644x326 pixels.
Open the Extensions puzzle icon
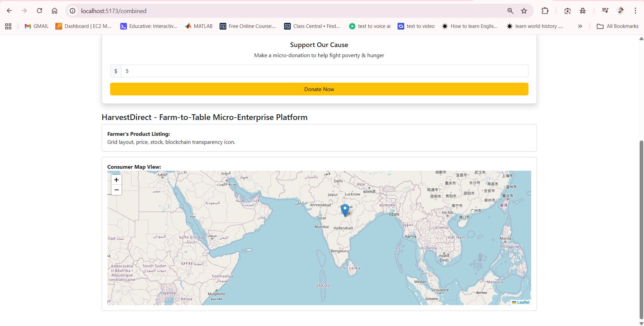click(545, 11)
